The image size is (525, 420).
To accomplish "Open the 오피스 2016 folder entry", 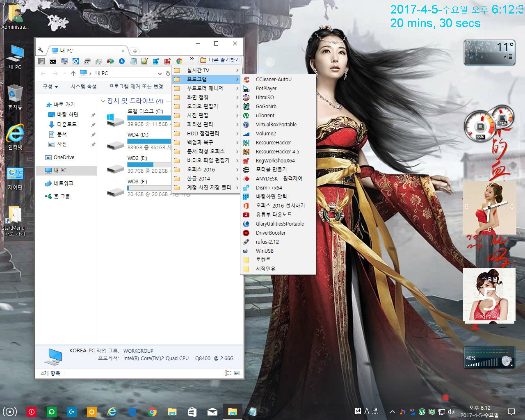I will [x=207, y=170].
